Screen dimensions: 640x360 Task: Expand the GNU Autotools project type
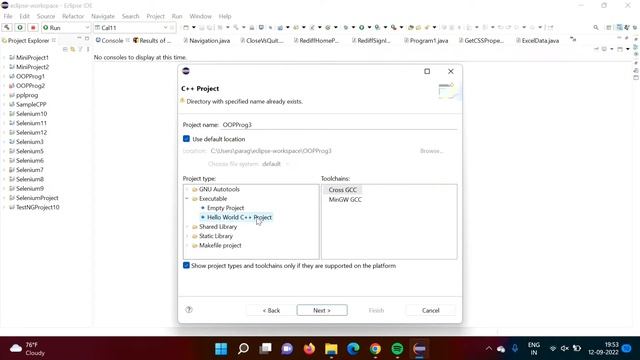pyautogui.click(x=187, y=189)
